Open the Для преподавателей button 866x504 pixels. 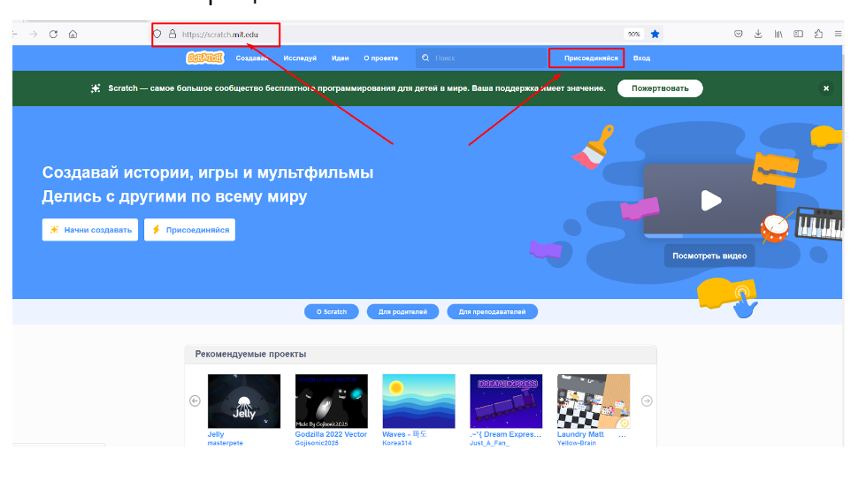click(492, 312)
